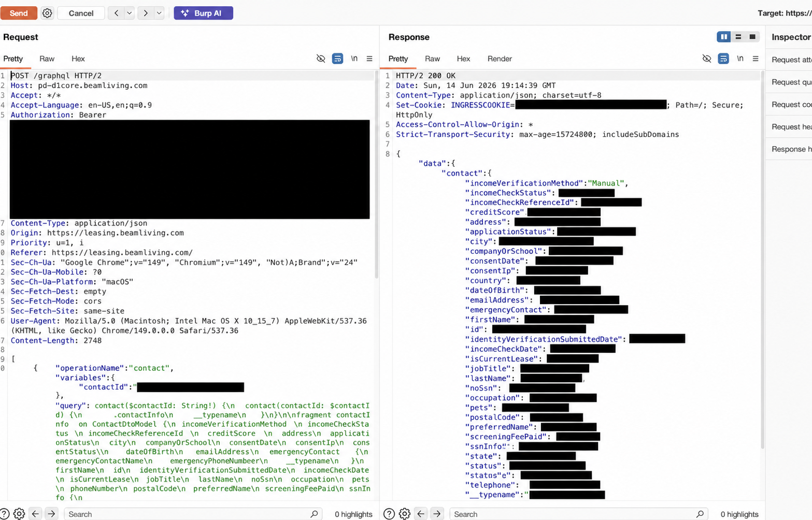
Task: Click the "emergencyContact" key in response
Action: pos(506,310)
